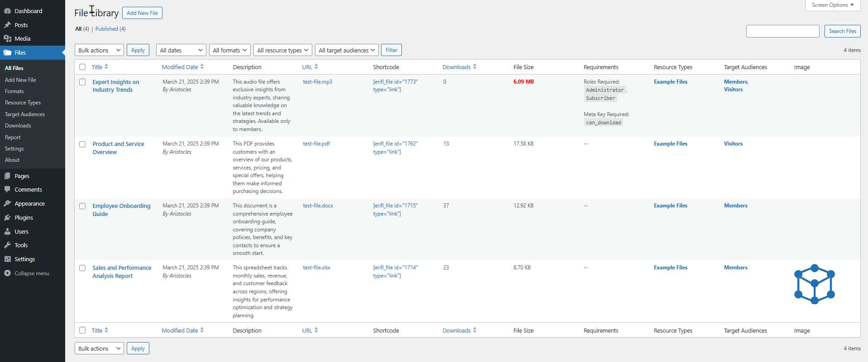Open Files plugin Settings submenu item
This screenshot has width=868, height=362.
pyautogui.click(x=14, y=149)
